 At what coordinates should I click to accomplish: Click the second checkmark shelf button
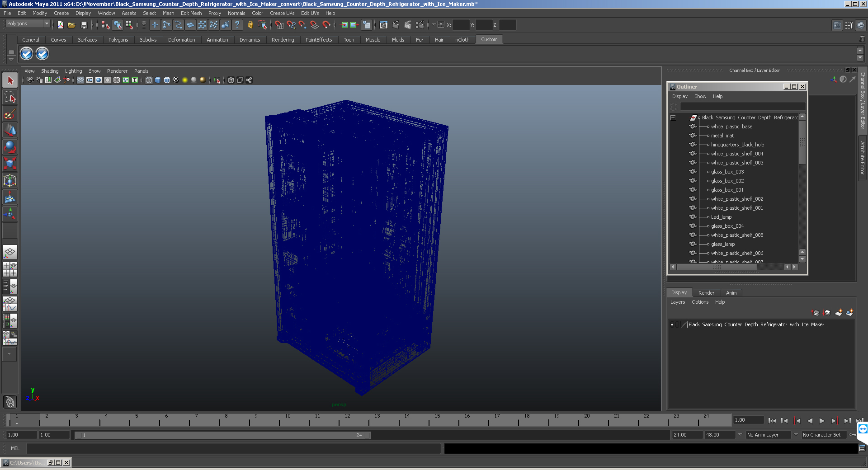(42, 54)
